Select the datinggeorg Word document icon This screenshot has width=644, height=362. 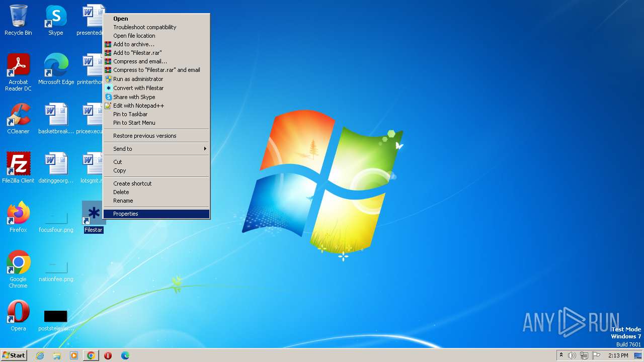(x=56, y=168)
